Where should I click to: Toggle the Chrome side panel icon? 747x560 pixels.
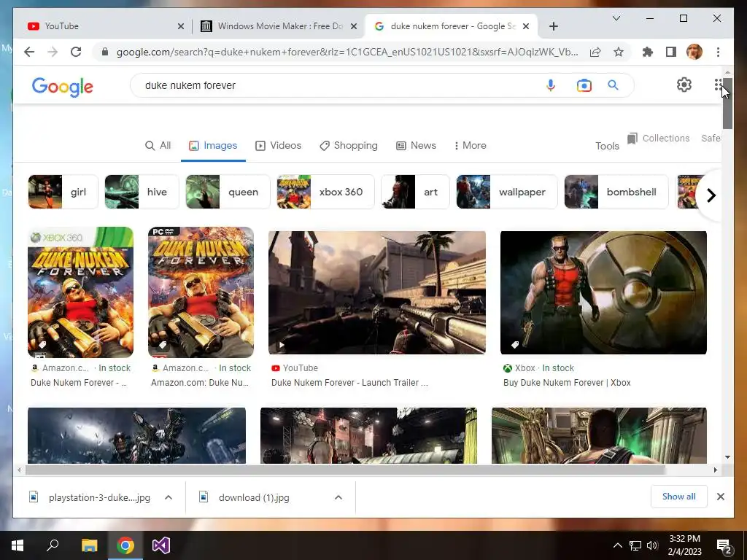tap(671, 52)
